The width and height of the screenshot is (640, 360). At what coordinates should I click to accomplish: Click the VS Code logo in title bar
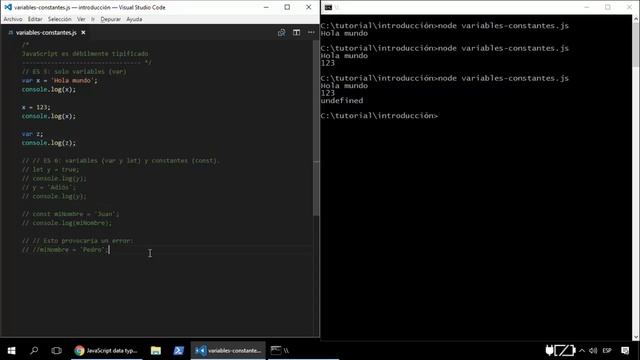click(8, 7)
